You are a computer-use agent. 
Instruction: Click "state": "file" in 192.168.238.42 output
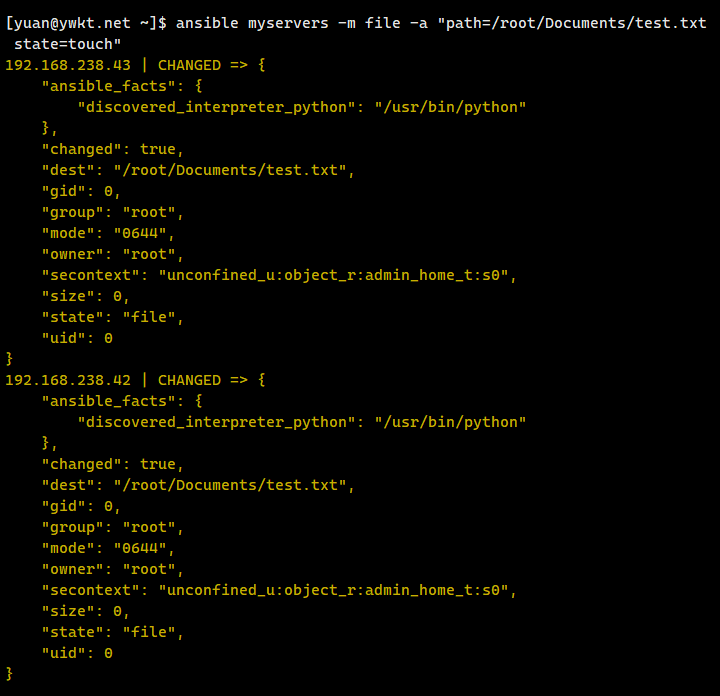(x=113, y=632)
